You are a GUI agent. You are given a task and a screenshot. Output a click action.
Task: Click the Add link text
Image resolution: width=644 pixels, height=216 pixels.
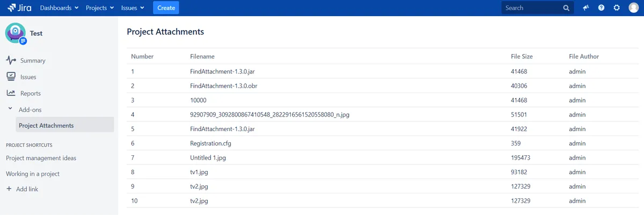[x=27, y=189]
